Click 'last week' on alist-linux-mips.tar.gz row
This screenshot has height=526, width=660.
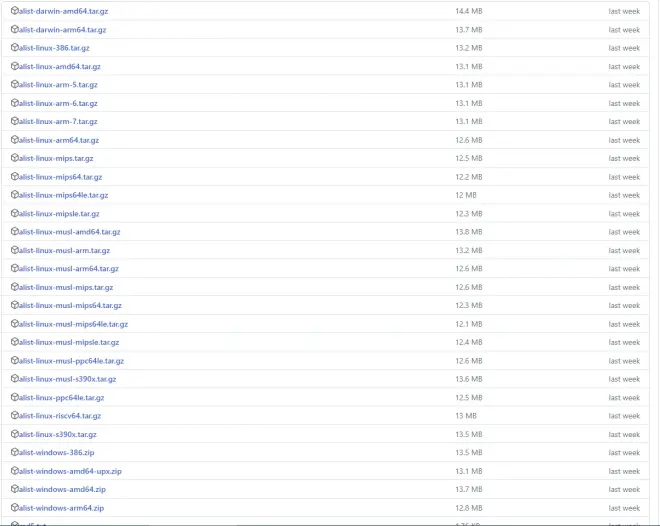tap(624, 158)
